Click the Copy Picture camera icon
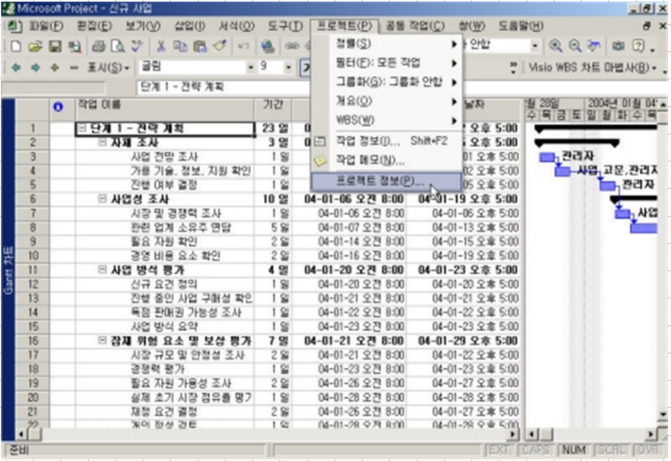The image size is (671, 461). 618,46
